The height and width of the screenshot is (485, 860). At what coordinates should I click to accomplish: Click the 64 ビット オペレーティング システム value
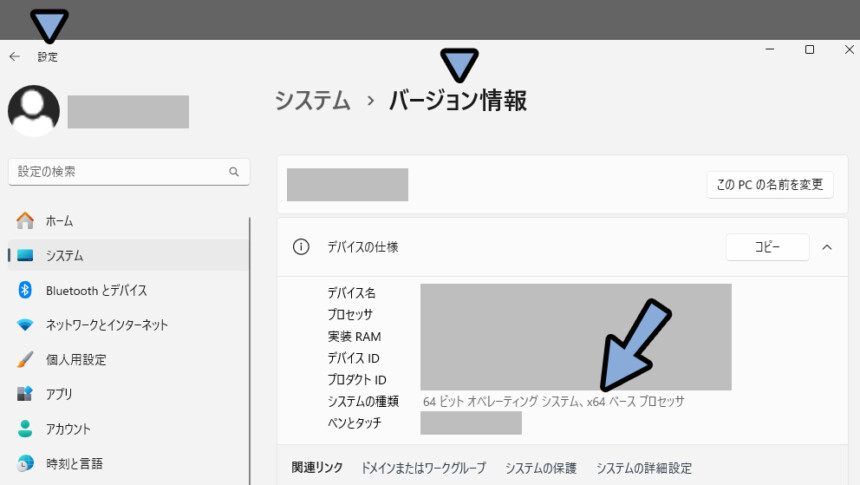(553, 401)
